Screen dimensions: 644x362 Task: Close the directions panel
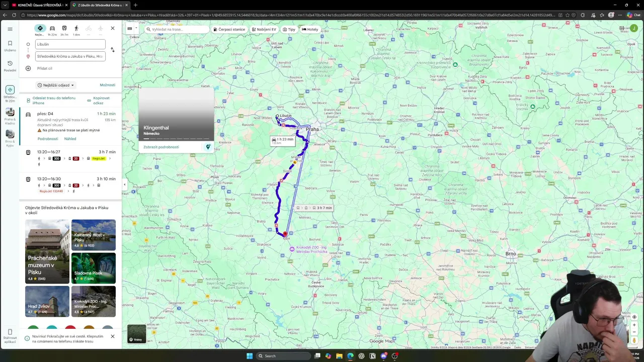113,28
